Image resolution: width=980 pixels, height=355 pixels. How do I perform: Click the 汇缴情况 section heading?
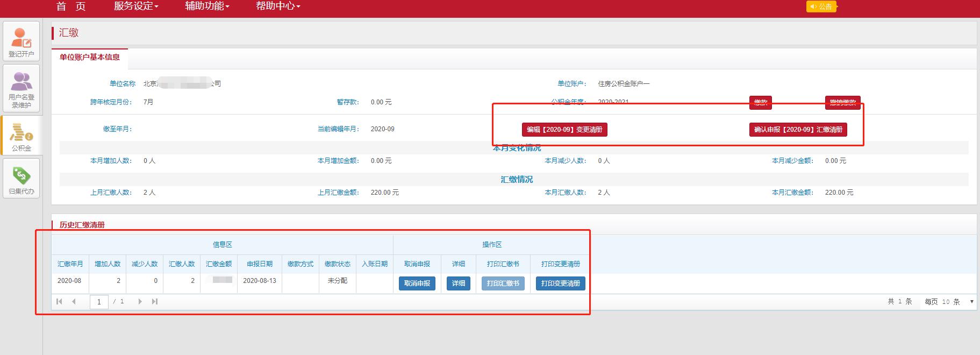[x=517, y=180]
